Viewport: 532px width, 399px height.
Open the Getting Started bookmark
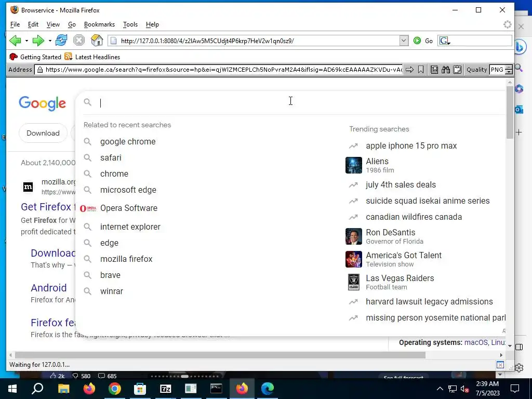[35, 57]
